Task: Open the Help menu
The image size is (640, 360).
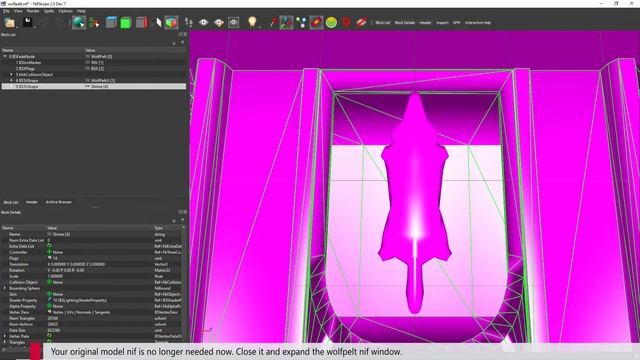Action: point(81,11)
